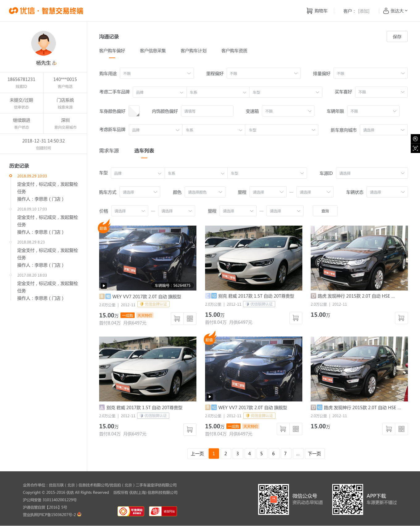Switch to the 需求车源 tab

click(109, 151)
